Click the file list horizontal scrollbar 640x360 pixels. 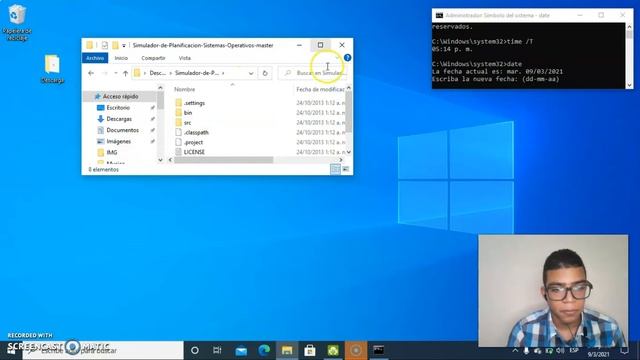point(224,160)
